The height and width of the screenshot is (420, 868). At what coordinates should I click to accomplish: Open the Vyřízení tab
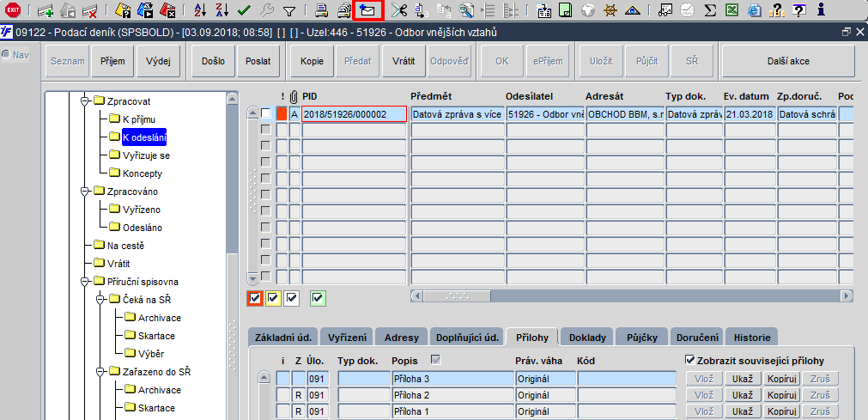click(x=347, y=337)
